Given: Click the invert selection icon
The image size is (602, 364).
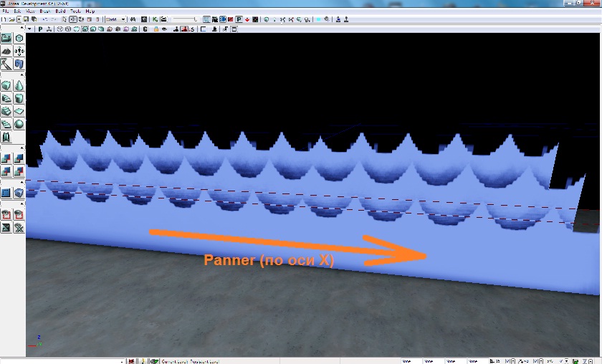Looking at the screenshot, I should coord(6,227).
